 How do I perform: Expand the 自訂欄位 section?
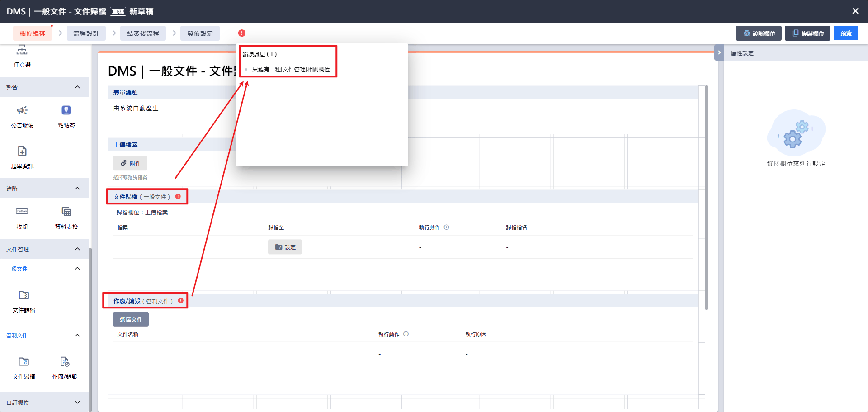[77, 402]
